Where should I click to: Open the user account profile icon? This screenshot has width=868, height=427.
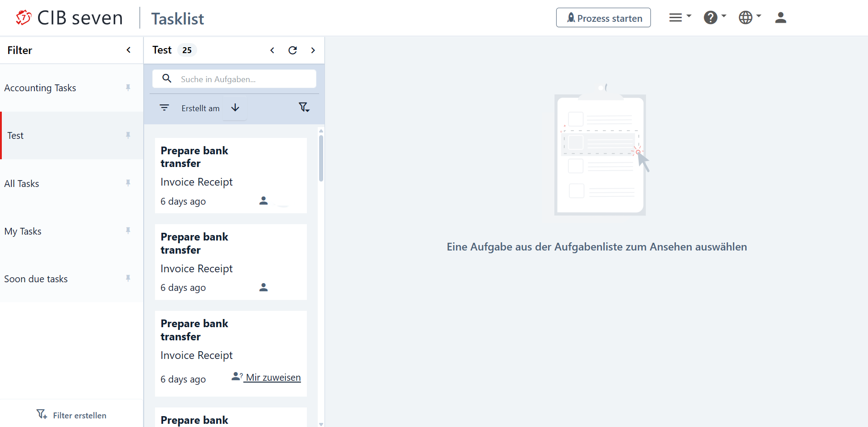coord(780,18)
